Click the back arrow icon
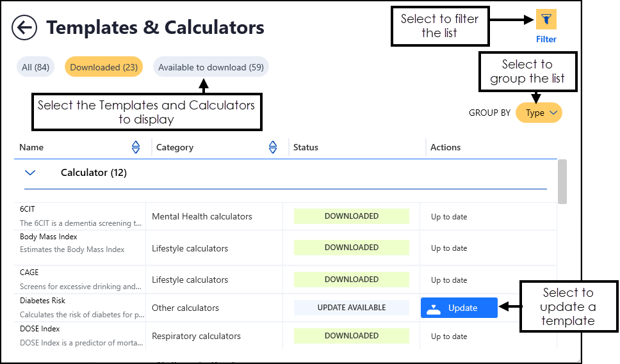This screenshot has width=620, height=364. click(26, 28)
